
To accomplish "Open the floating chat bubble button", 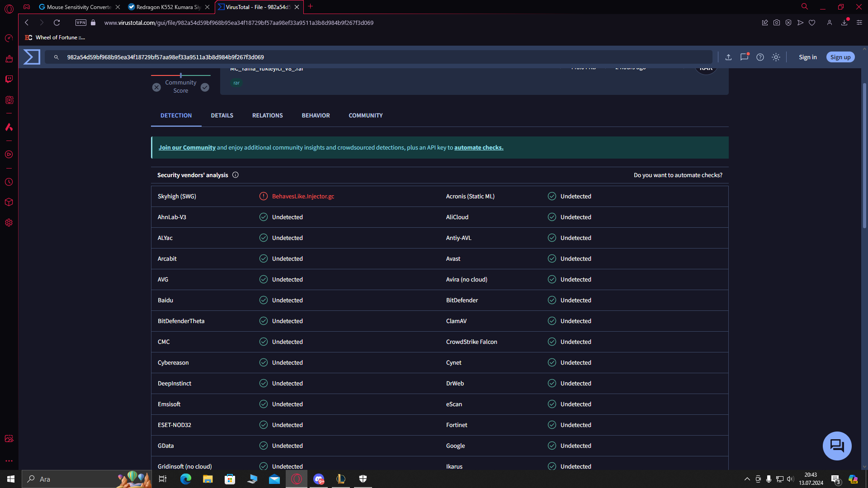I will [837, 446].
